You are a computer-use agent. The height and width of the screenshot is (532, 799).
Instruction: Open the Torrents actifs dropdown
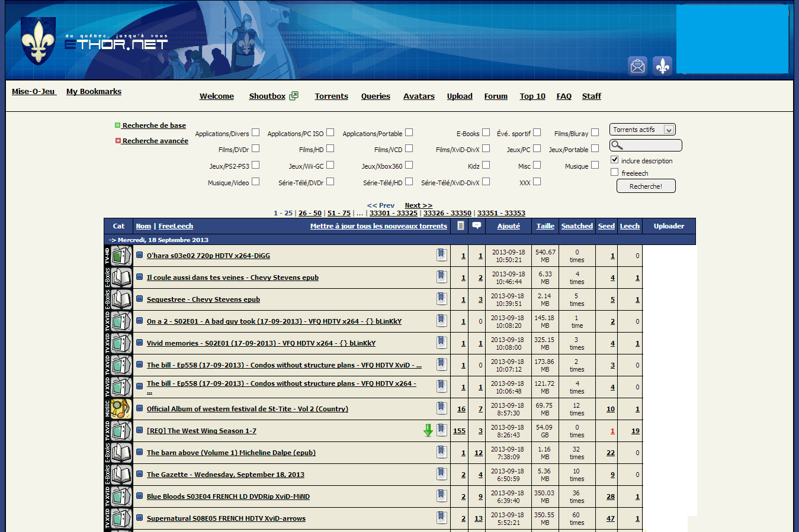coord(643,130)
